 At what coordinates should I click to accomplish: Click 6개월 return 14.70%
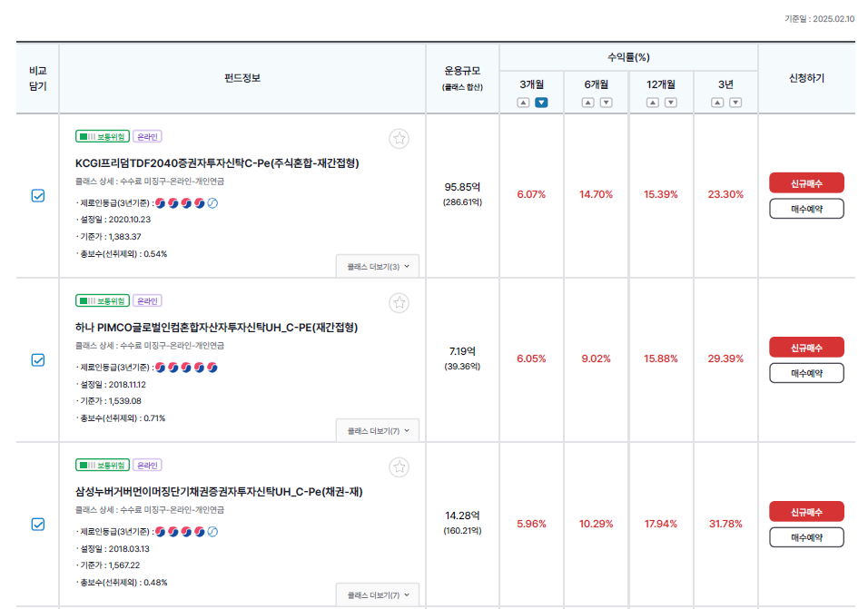[x=597, y=195]
